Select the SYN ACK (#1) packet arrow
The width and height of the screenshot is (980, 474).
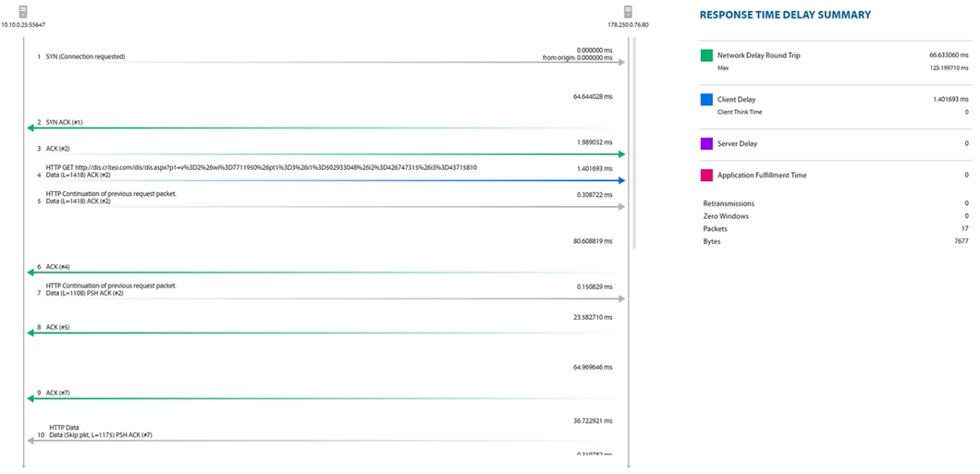point(326,126)
